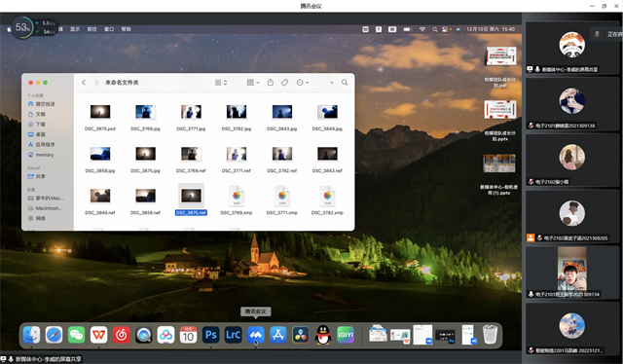Click the CPU 53% monitor widget
Image resolution: width=623 pixels, height=364 pixels.
(x=22, y=27)
